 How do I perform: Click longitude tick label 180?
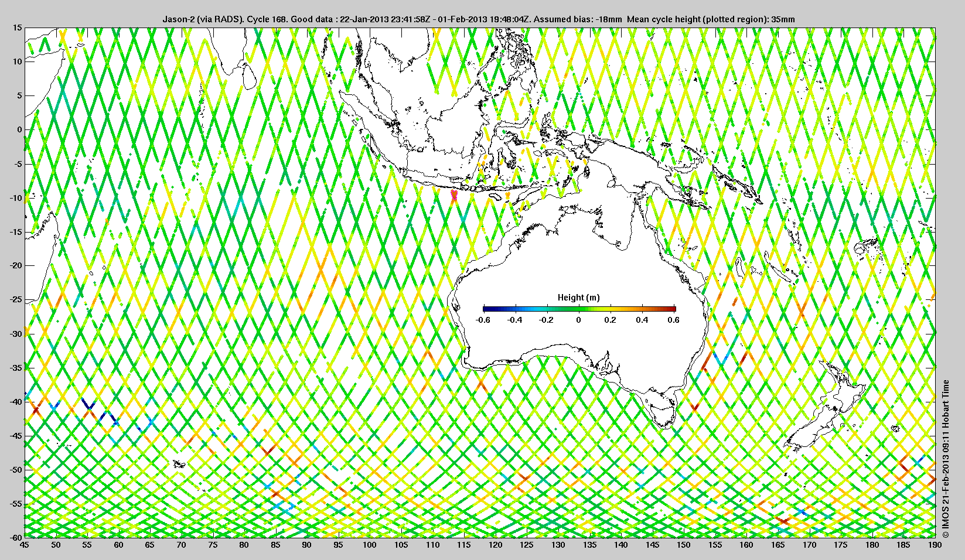[x=872, y=545]
